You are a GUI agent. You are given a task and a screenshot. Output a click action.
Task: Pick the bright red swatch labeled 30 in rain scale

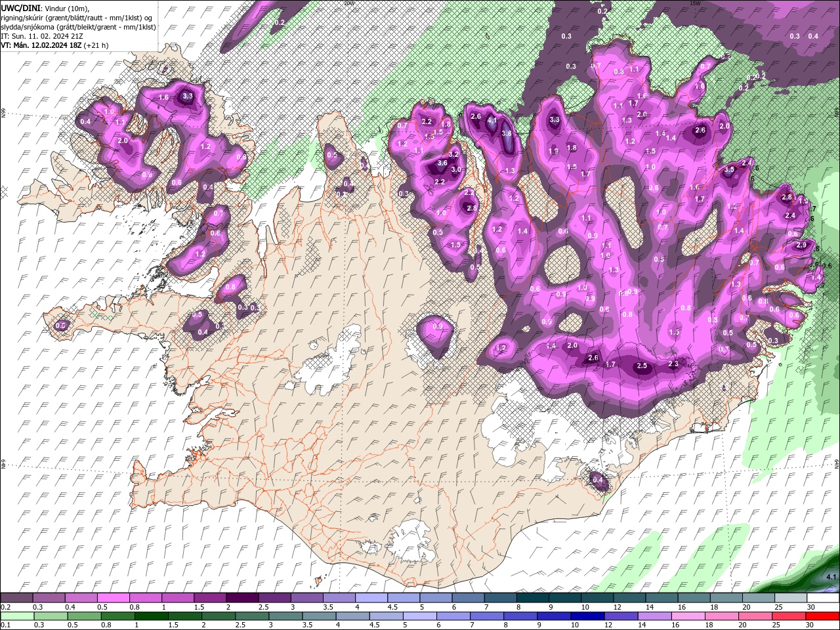(822, 616)
